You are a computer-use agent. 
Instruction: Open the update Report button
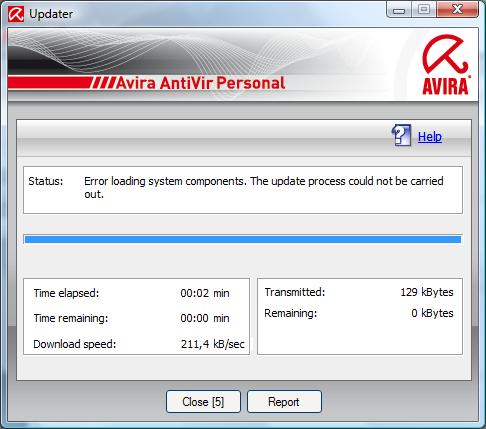(x=284, y=402)
